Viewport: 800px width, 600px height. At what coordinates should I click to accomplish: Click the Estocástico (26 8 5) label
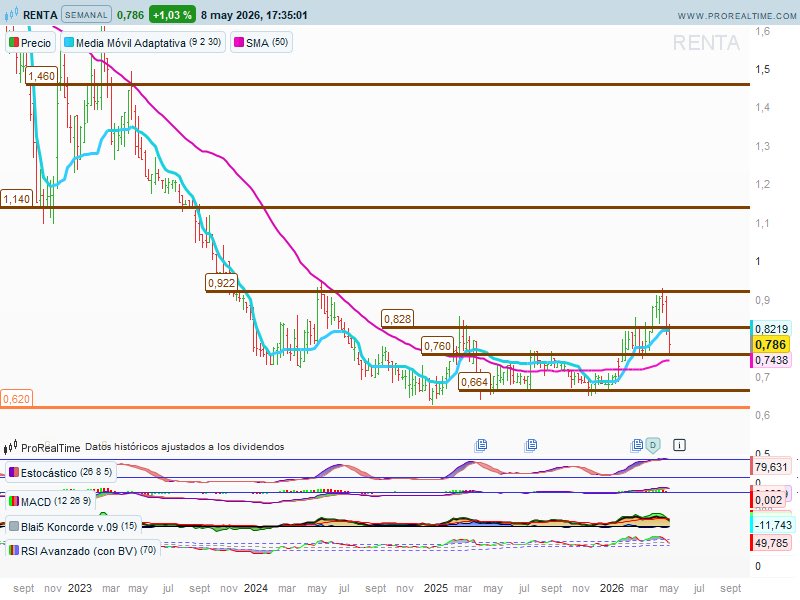point(66,472)
